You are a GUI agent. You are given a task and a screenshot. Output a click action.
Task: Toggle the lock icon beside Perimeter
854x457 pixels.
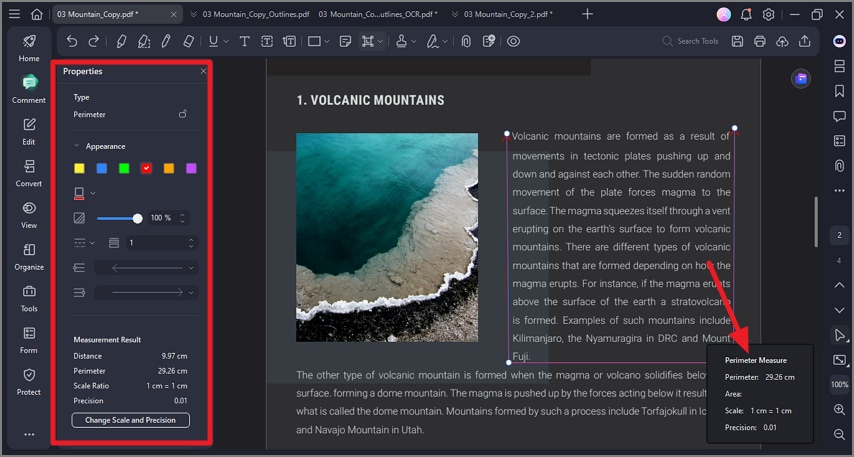click(183, 114)
